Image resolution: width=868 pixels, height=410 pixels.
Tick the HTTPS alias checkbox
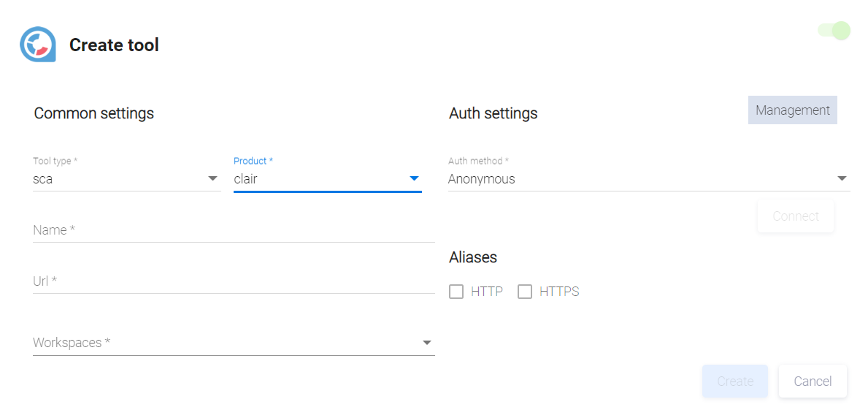(x=525, y=292)
